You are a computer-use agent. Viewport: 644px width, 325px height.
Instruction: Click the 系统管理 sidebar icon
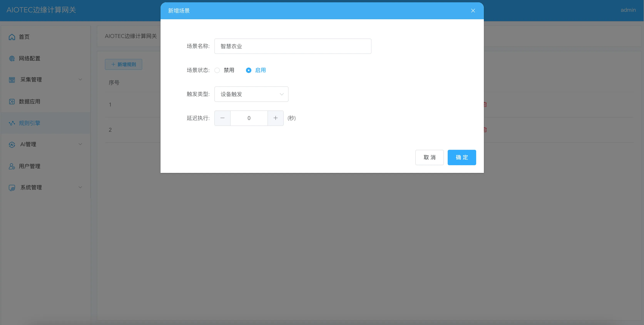point(12,188)
